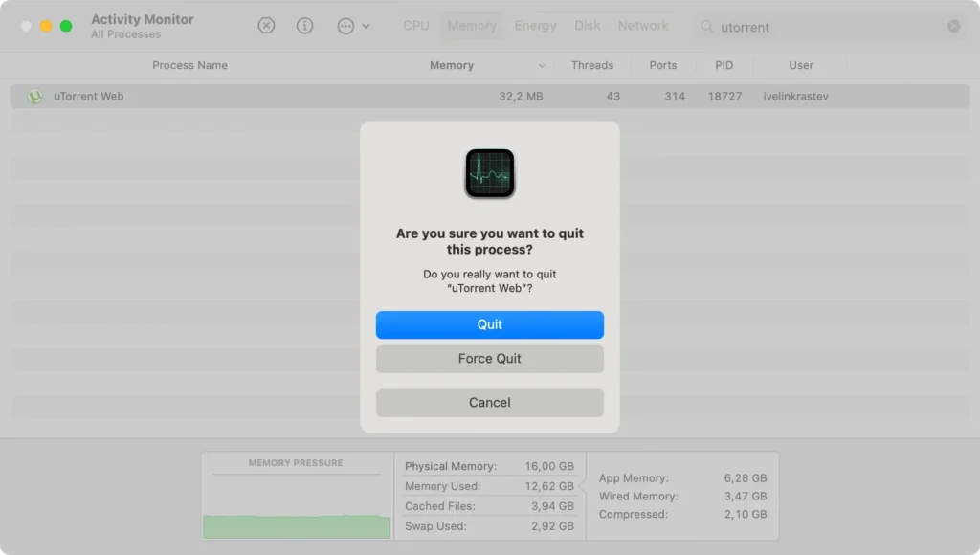Dismiss the dialog with Cancel
Viewport: 980px width, 555px height.
(490, 403)
